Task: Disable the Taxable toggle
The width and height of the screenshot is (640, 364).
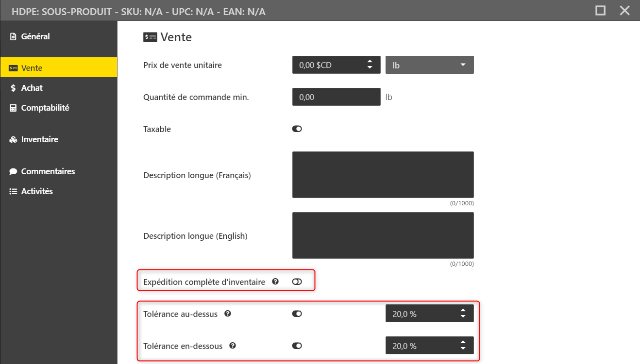Action: [297, 129]
